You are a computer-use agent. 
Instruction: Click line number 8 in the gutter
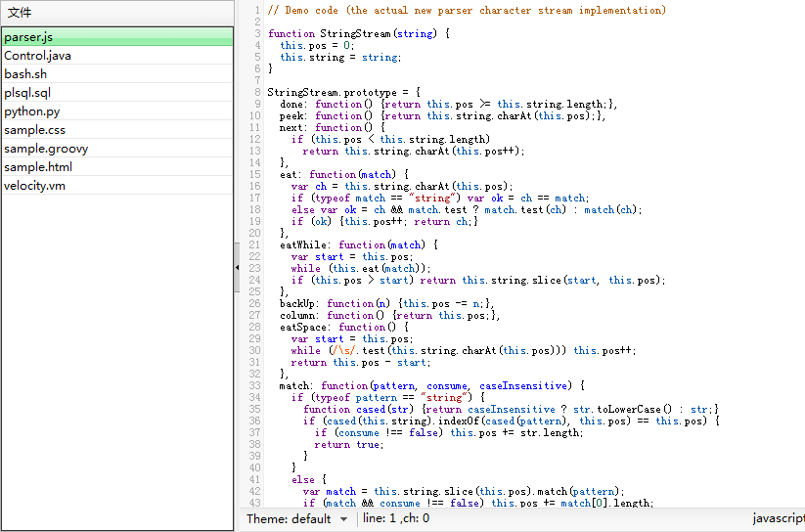(x=256, y=92)
